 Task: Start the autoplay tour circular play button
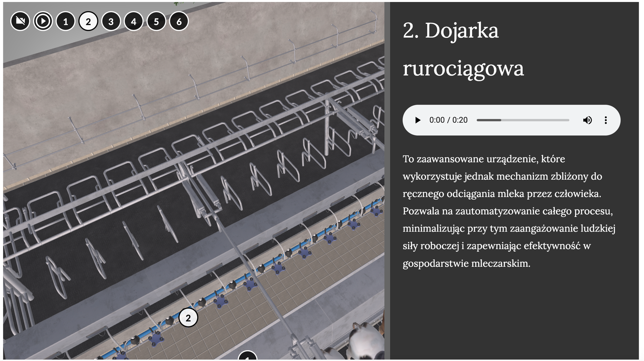(43, 21)
